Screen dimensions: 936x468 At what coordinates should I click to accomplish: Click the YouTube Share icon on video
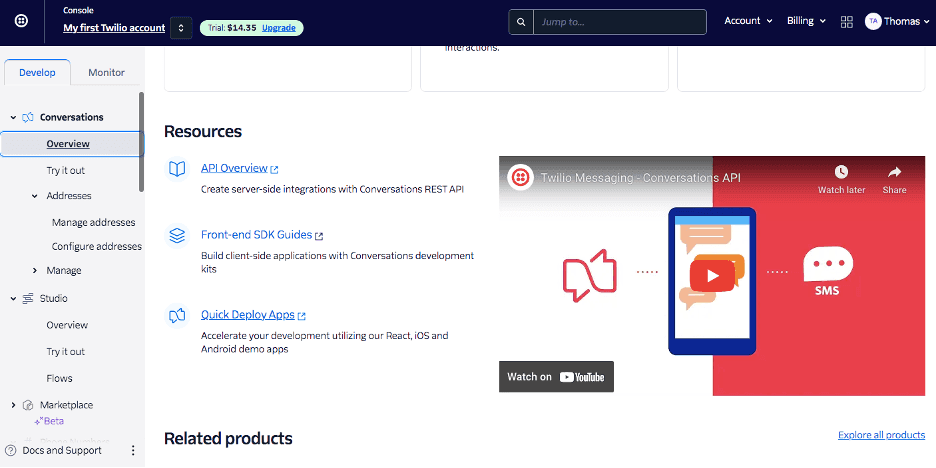pyautogui.click(x=894, y=179)
